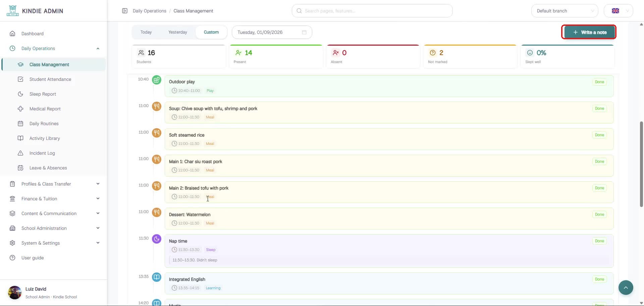Switch to the Today tab
644x306 pixels.
click(x=146, y=32)
